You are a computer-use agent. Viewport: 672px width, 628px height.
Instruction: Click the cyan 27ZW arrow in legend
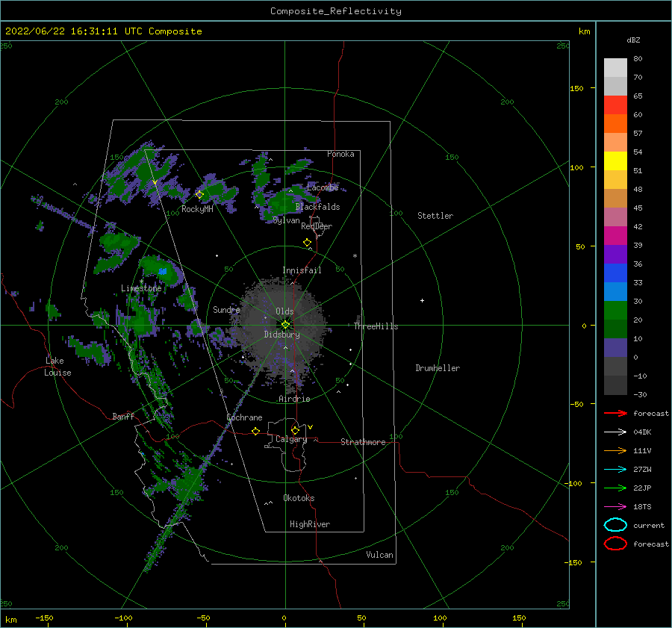(615, 470)
